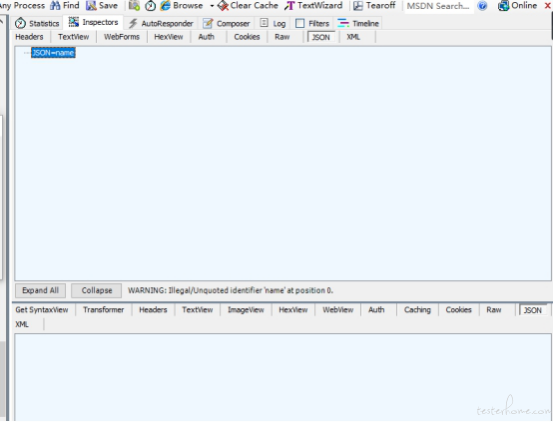Click the Save toolbar icon
The image size is (553, 423).
pyautogui.click(x=91, y=5)
